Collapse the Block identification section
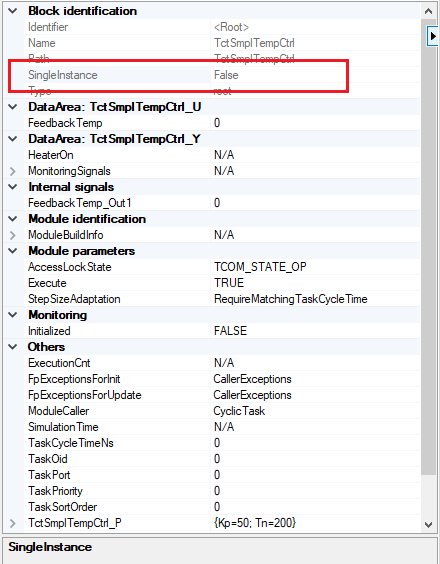 [13, 11]
